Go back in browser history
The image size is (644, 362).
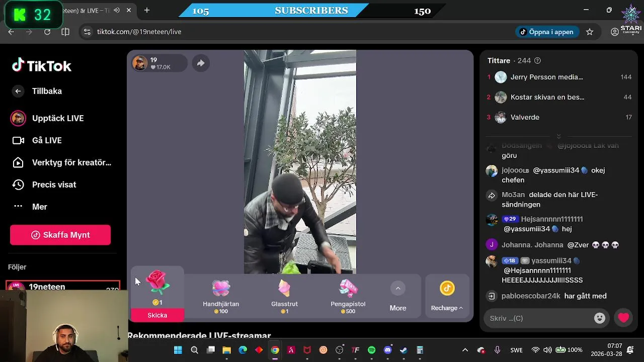pyautogui.click(x=12, y=32)
